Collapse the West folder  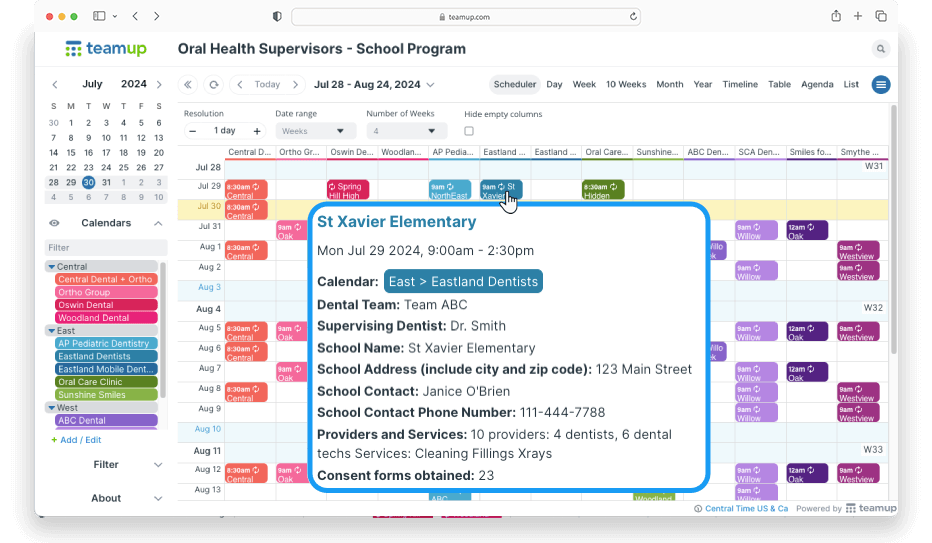click(x=52, y=408)
